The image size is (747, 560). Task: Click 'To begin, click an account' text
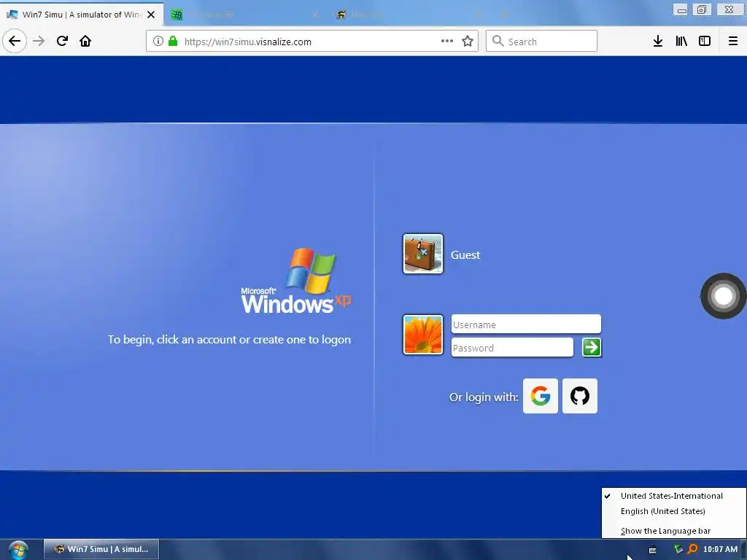228,340
